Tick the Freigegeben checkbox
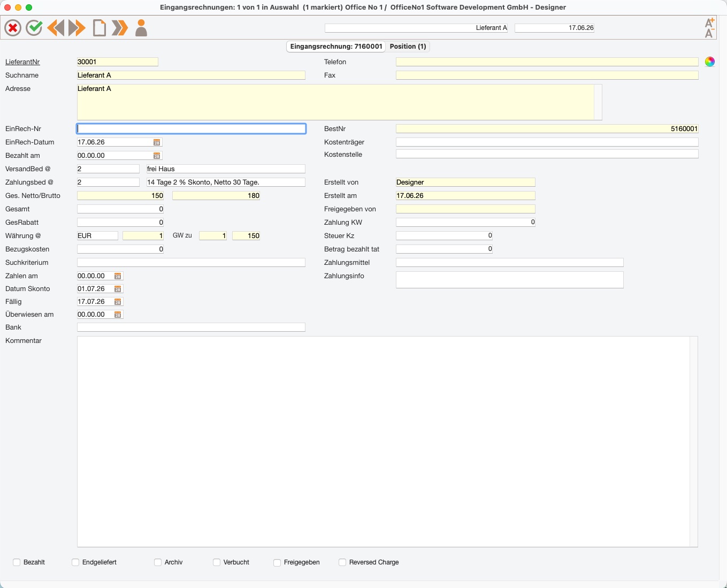The width and height of the screenshot is (727, 588). [277, 562]
